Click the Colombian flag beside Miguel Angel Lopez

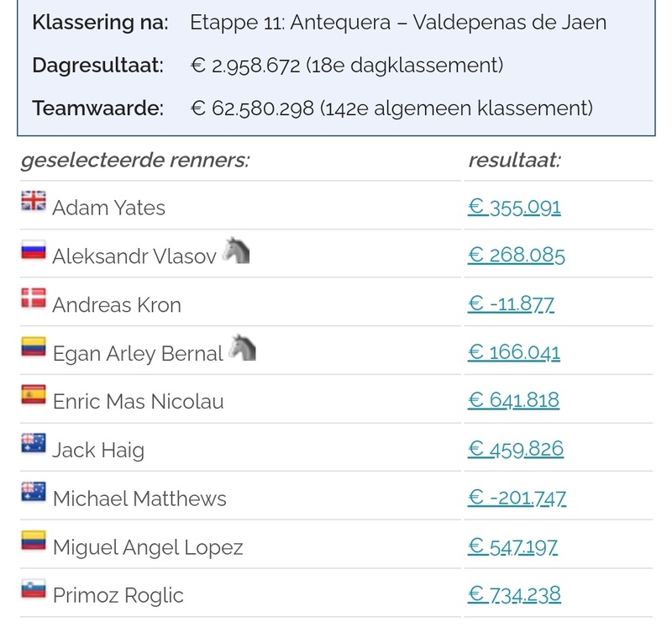tap(34, 542)
